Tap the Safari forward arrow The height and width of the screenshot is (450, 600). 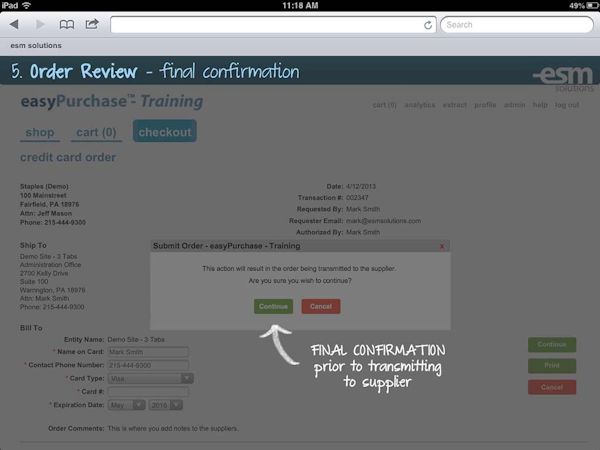(x=41, y=24)
